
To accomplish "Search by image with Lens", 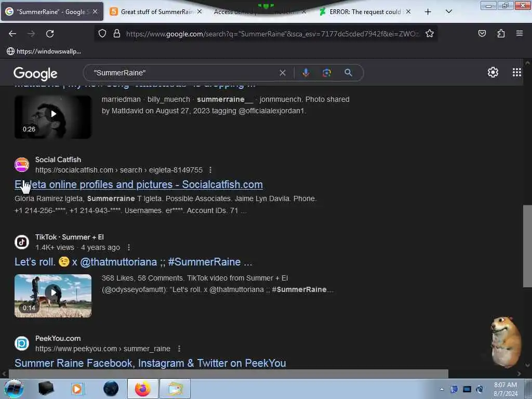I will point(326,73).
